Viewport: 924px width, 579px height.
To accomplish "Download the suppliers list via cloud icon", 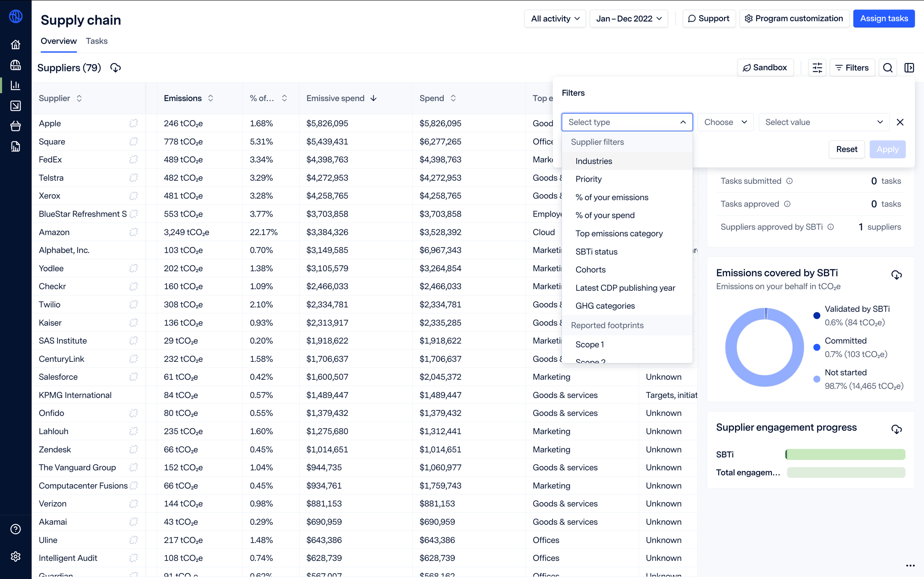I will coord(115,68).
